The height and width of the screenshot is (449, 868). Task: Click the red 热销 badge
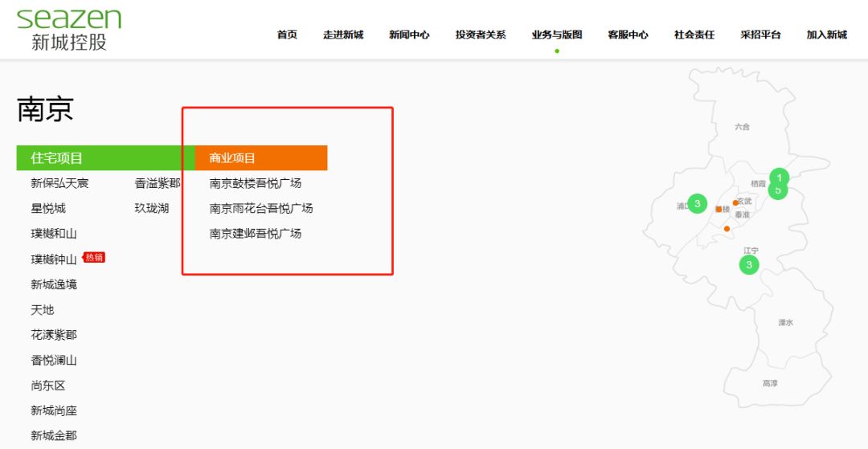click(x=94, y=257)
